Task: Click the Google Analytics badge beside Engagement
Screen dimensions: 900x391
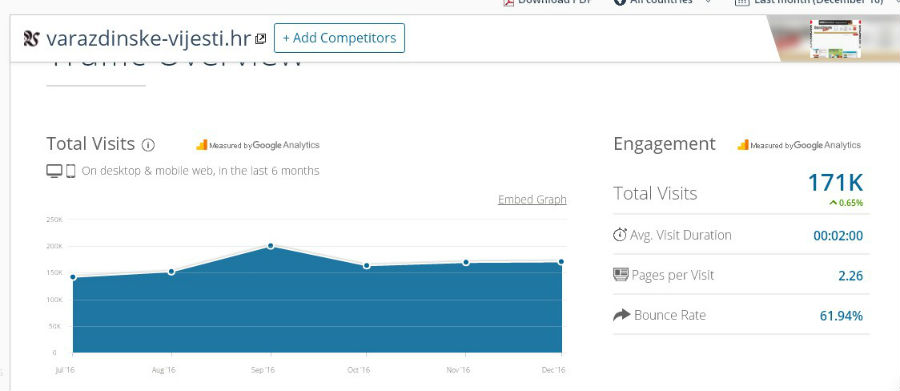Action: click(x=799, y=145)
